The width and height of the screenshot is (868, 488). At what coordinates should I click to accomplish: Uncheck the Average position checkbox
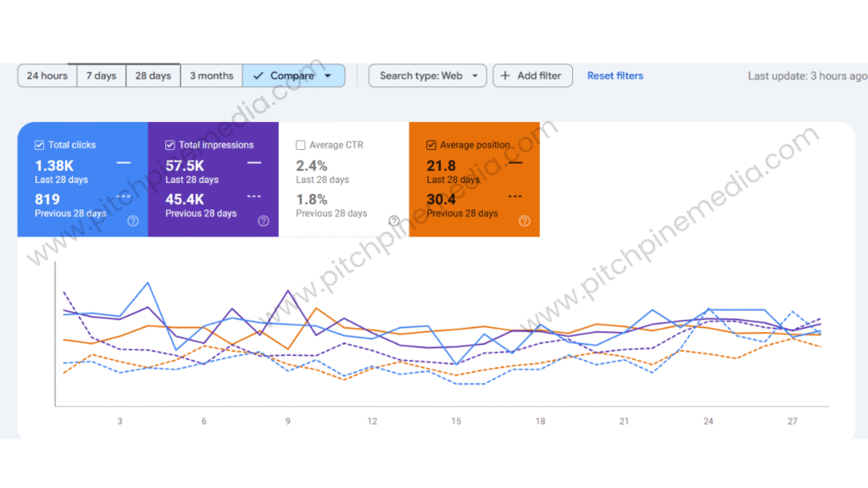pyautogui.click(x=431, y=145)
